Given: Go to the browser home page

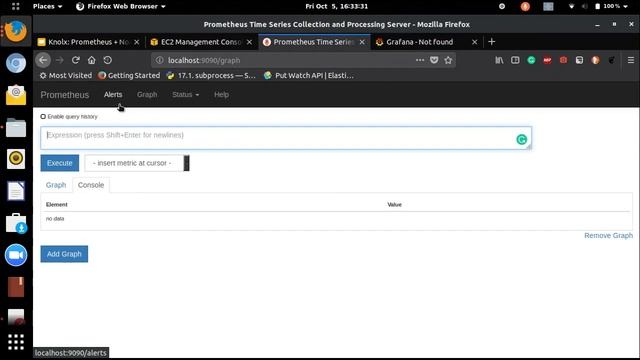Looking at the screenshot, I should click(x=91, y=60).
